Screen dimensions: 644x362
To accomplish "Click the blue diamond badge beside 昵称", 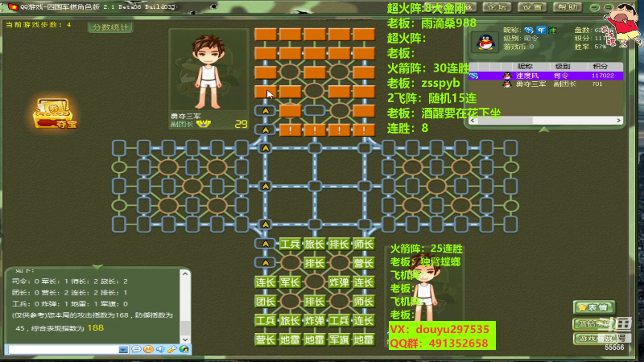I will (x=529, y=31).
